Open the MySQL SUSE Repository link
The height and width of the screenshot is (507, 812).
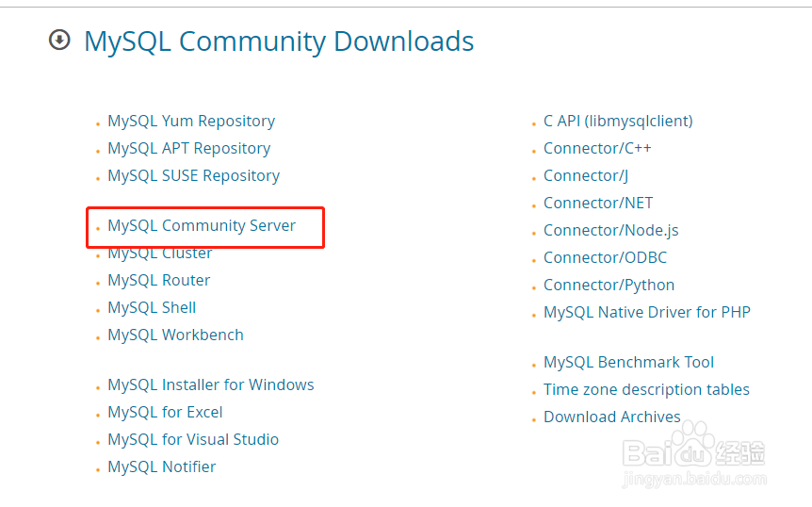coord(194,176)
